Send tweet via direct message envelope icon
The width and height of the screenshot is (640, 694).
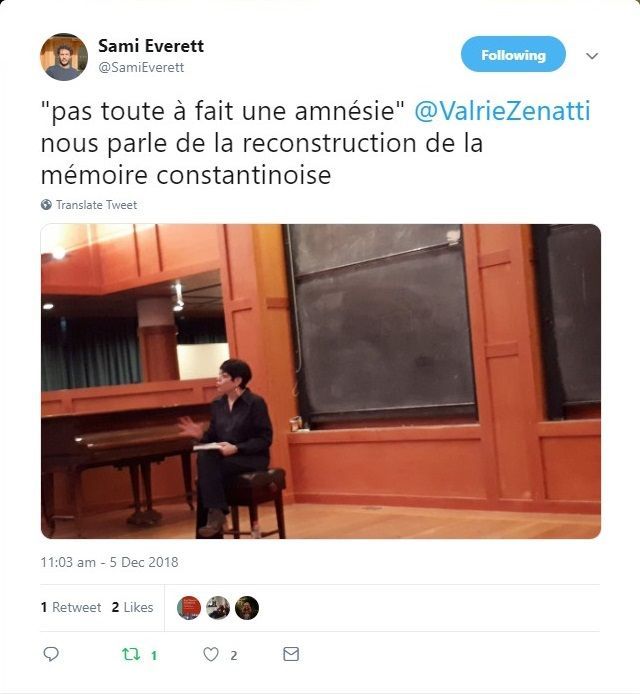pyautogui.click(x=291, y=654)
